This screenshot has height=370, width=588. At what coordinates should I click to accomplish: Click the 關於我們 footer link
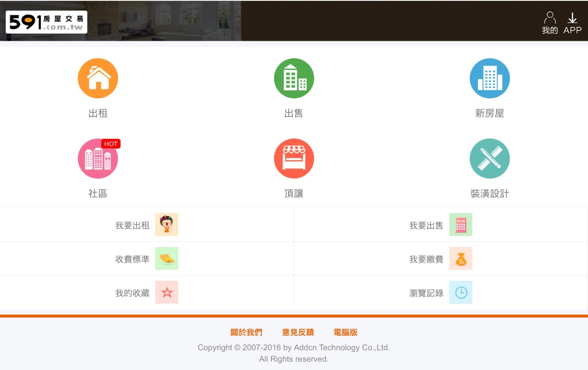click(x=246, y=332)
